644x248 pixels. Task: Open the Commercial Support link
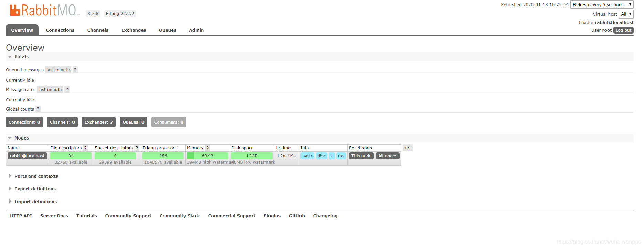[232, 216]
